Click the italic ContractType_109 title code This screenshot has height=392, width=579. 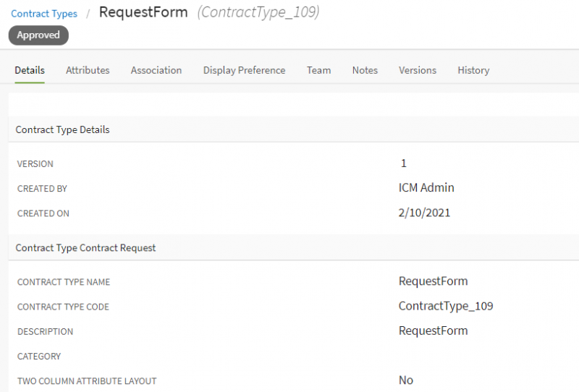[x=258, y=12]
